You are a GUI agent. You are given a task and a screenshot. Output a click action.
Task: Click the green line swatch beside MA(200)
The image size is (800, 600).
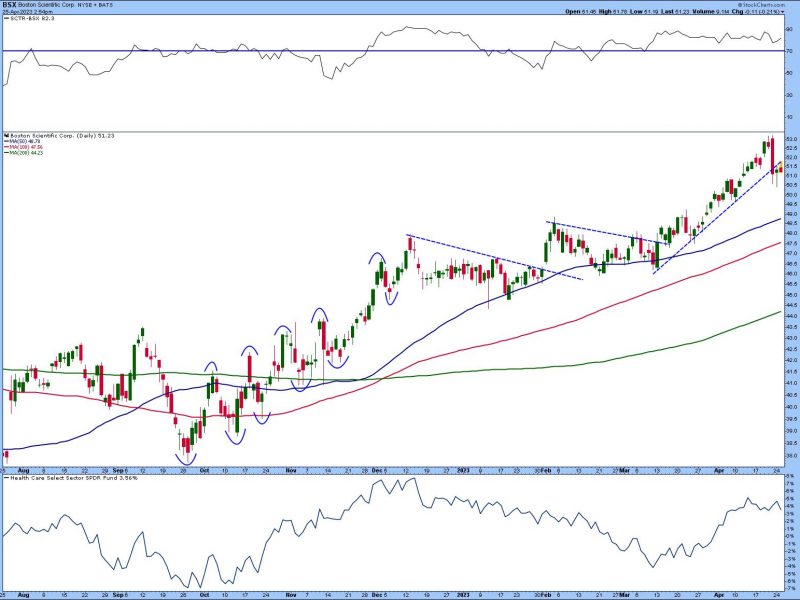pyautogui.click(x=5, y=152)
